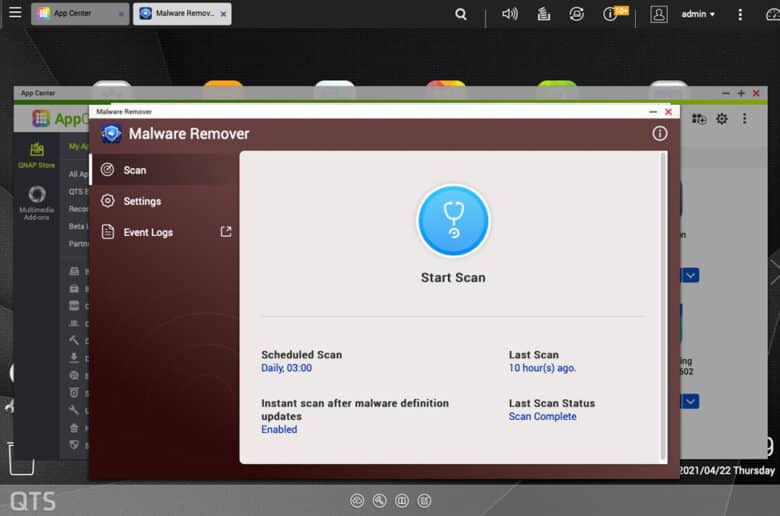Click fourth desktop page indicator icon

(424, 501)
